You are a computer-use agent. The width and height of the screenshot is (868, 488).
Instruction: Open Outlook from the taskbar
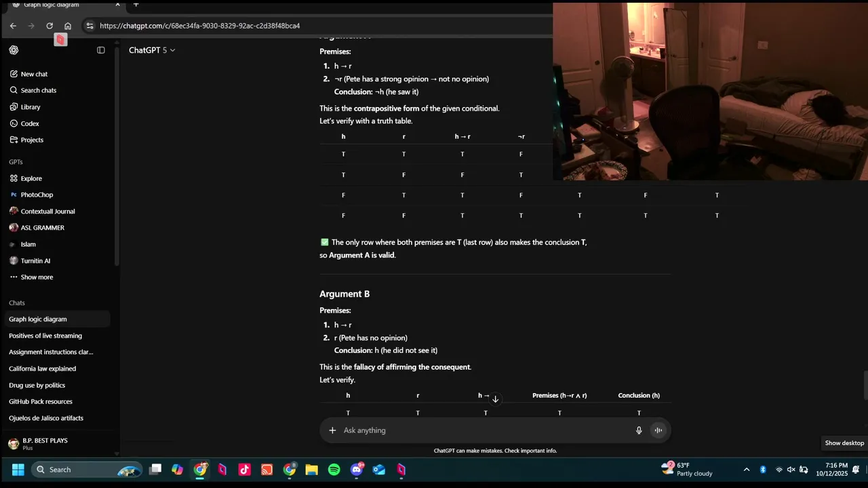coord(379,469)
